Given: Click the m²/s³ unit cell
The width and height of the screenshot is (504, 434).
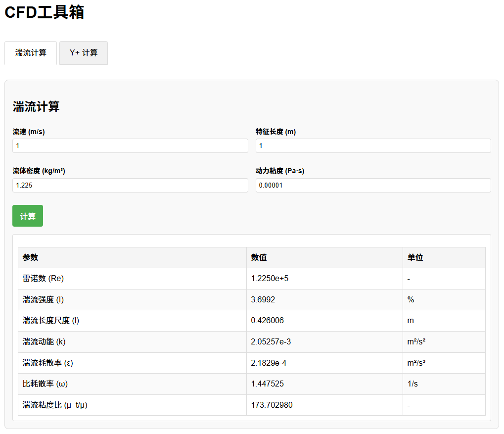Looking at the screenshot, I should [x=416, y=363].
